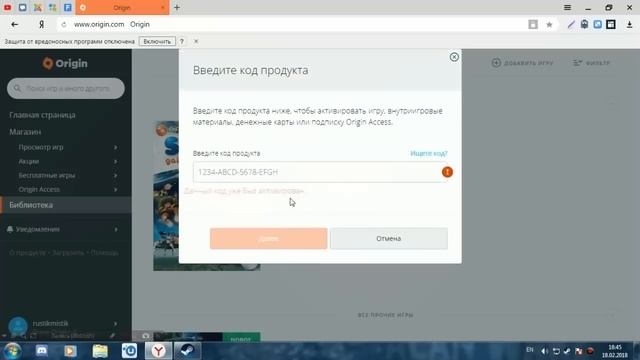Viewport: 640px width, 360px height.
Task: Click the pen extension icon in toolbar
Action: click(571, 24)
